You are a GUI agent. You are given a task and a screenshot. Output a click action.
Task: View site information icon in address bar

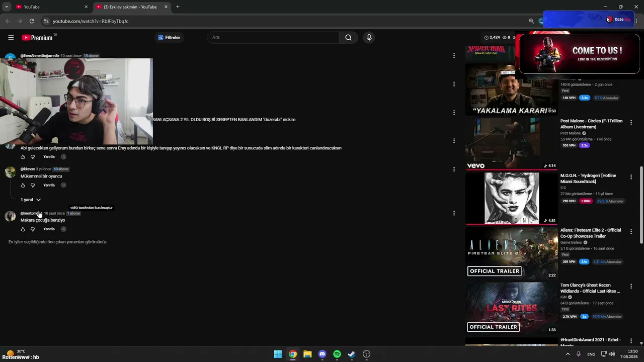pyautogui.click(x=46, y=21)
